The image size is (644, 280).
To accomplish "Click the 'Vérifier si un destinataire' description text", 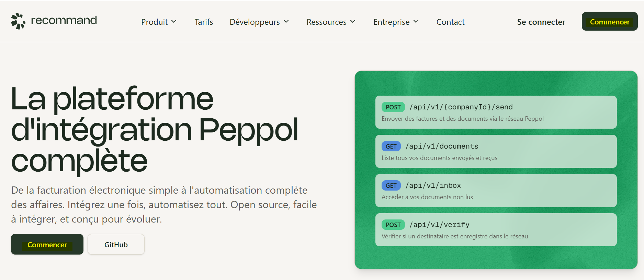I will pos(454,236).
